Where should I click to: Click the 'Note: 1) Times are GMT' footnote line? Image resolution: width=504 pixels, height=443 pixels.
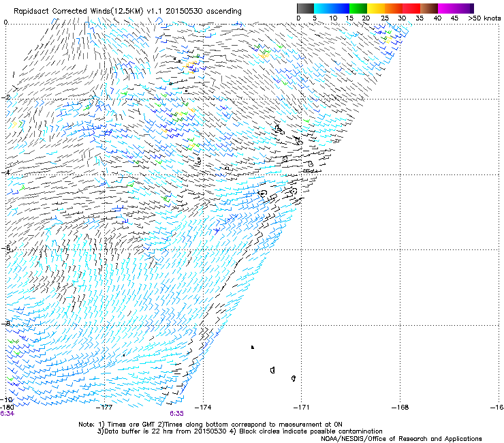[210, 425]
